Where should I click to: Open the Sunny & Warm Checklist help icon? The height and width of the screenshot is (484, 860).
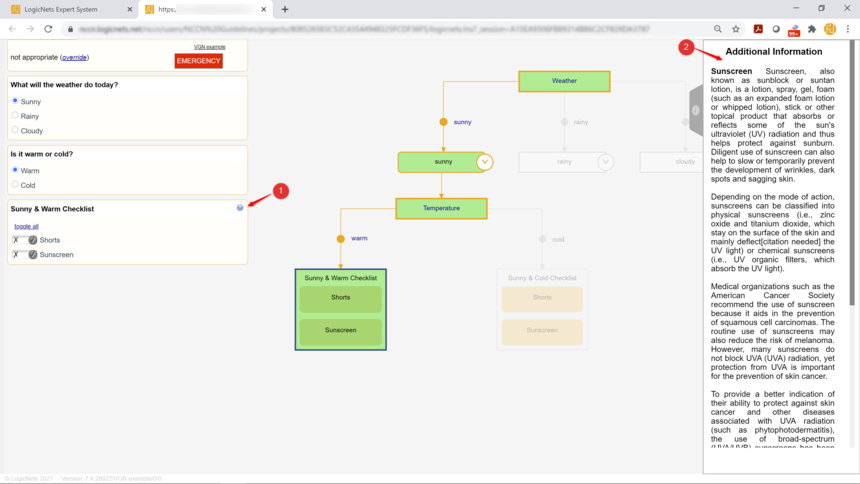point(240,207)
